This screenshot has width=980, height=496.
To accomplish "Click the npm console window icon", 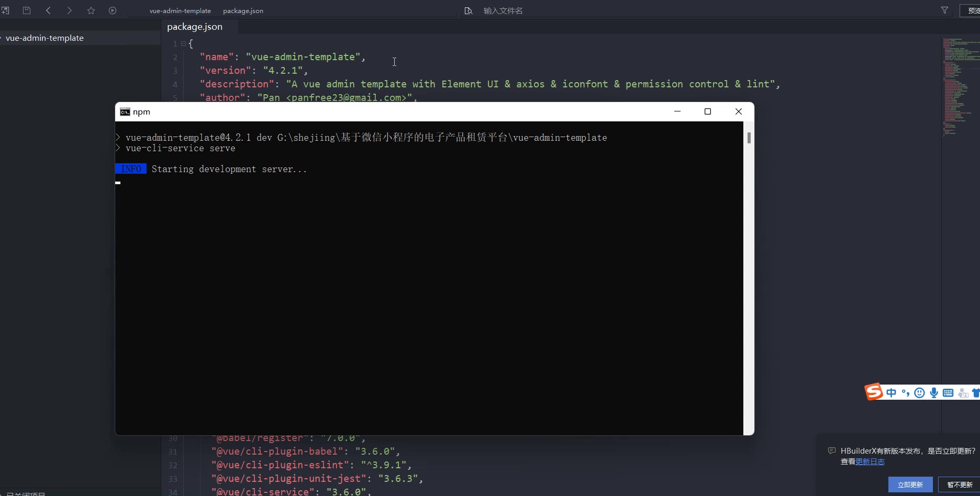I will [125, 112].
